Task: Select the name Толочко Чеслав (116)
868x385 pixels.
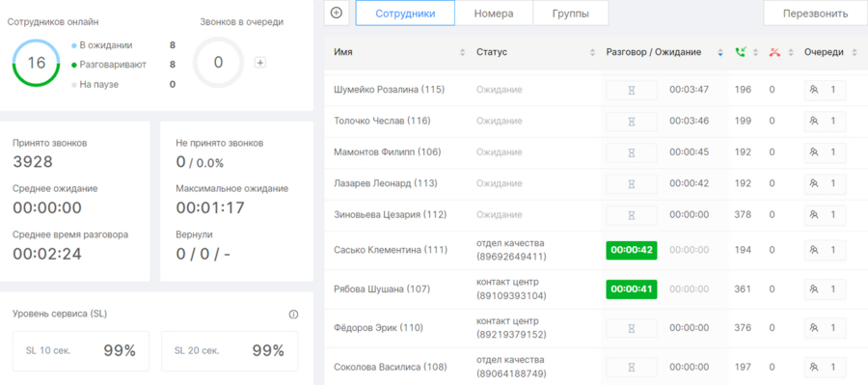Action: pos(382,121)
